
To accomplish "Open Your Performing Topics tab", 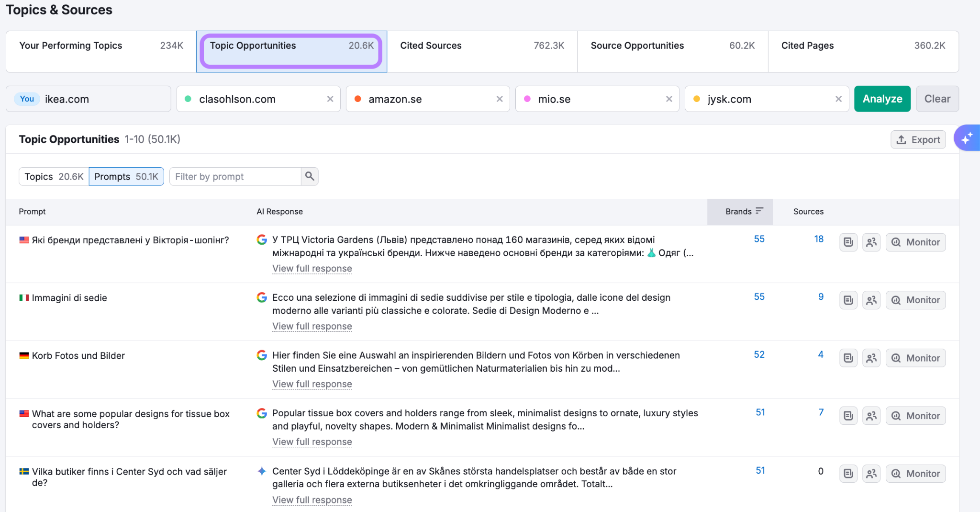I will [101, 52].
